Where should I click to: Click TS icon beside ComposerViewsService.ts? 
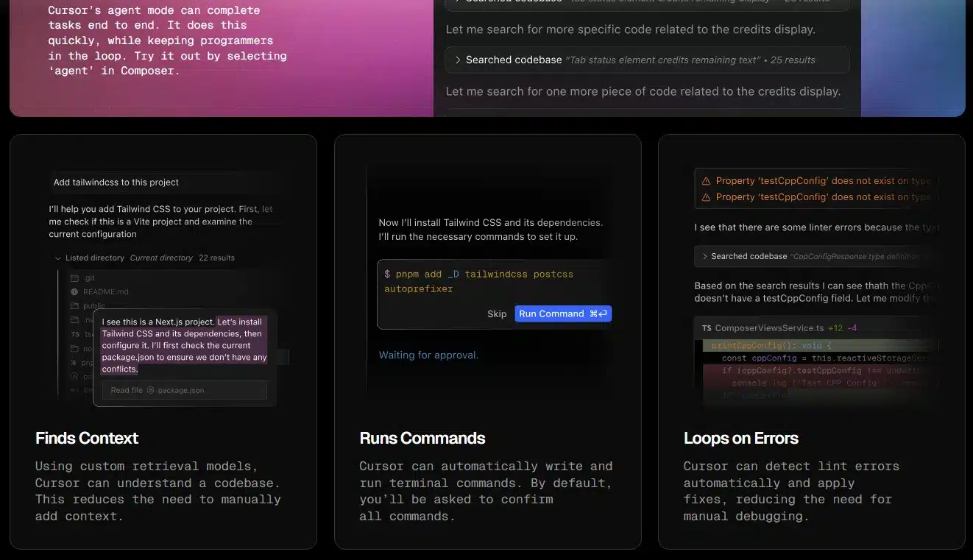tap(707, 328)
